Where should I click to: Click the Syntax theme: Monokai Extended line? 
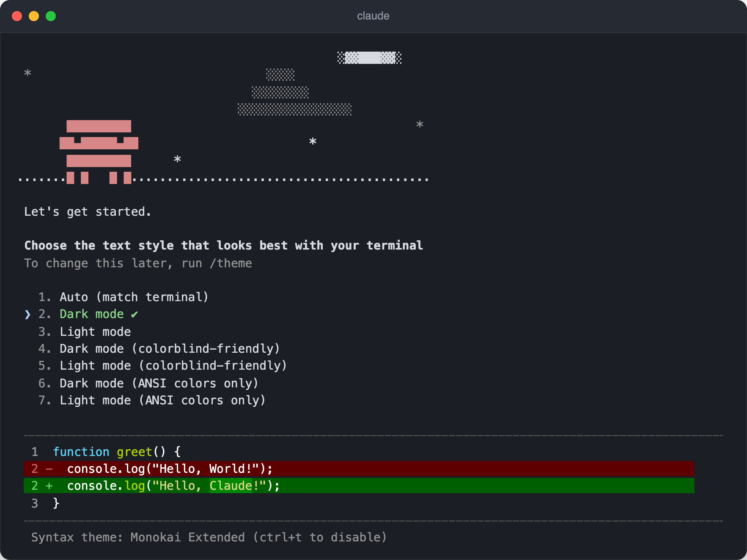point(209,537)
